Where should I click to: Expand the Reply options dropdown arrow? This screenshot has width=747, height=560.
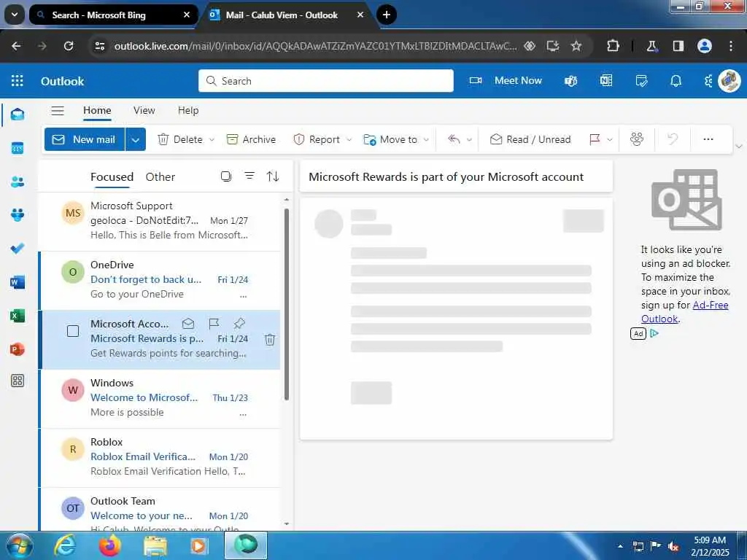469,139
